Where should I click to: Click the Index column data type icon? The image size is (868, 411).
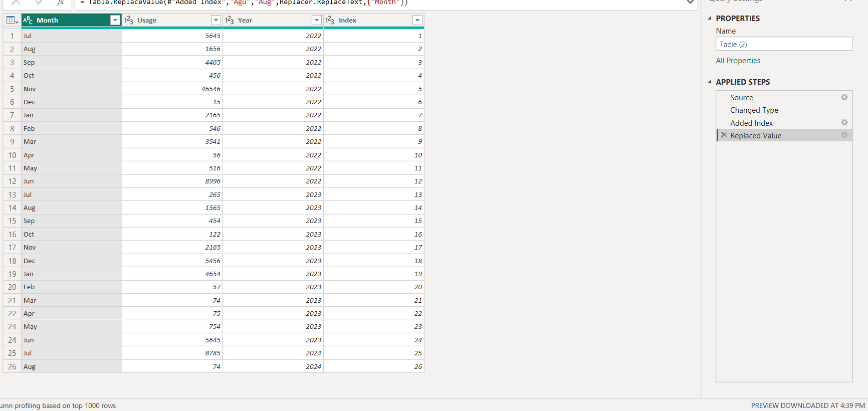point(330,20)
